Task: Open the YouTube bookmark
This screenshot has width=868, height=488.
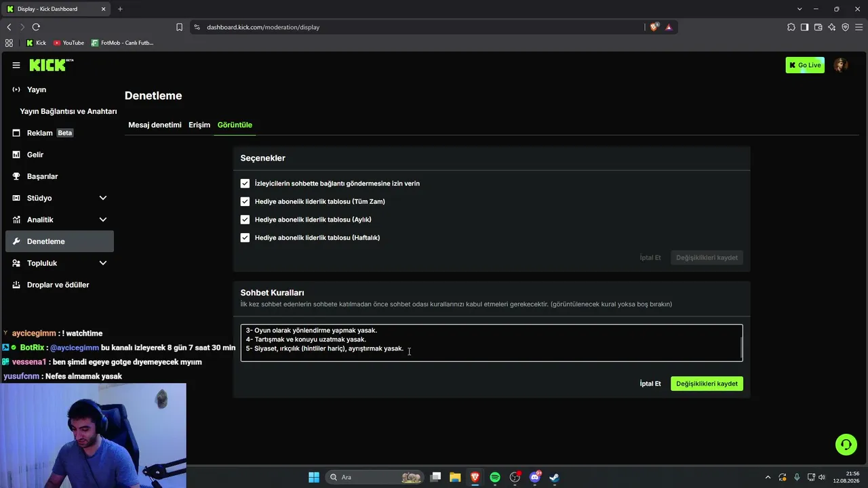Action: click(x=69, y=43)
